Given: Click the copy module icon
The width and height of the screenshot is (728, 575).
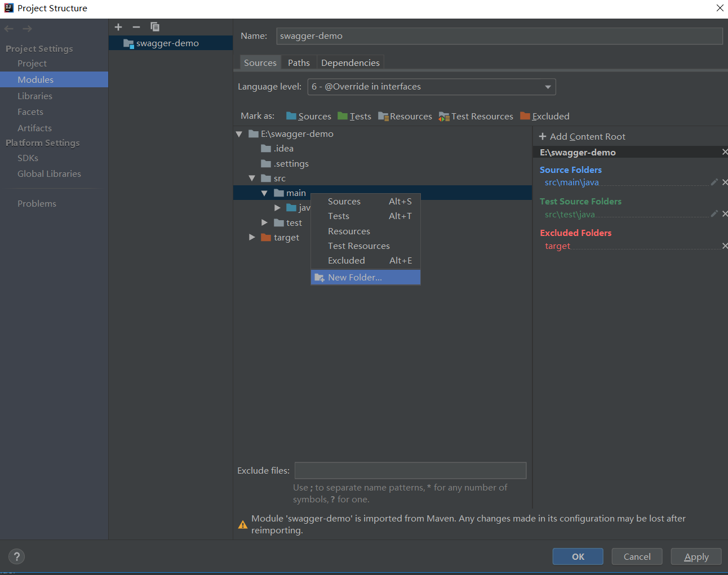Looking at the screenshot, I should coord(154,26).
